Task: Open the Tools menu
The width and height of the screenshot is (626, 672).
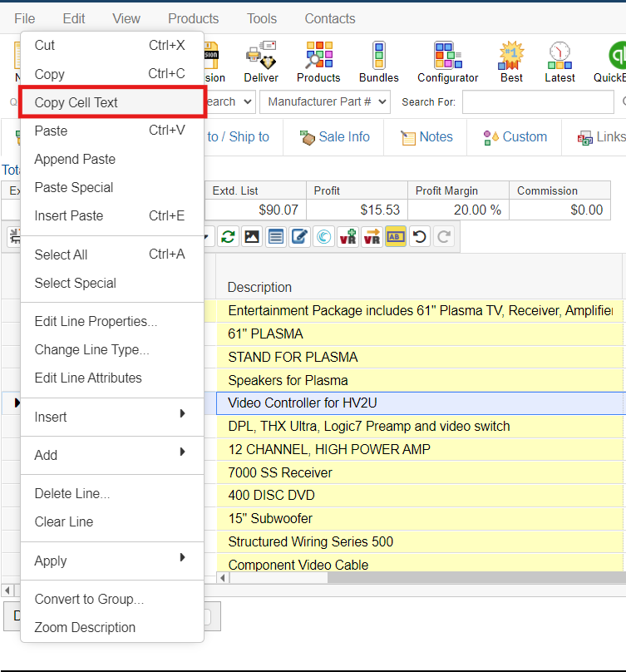Action: [x=262, y=18]
